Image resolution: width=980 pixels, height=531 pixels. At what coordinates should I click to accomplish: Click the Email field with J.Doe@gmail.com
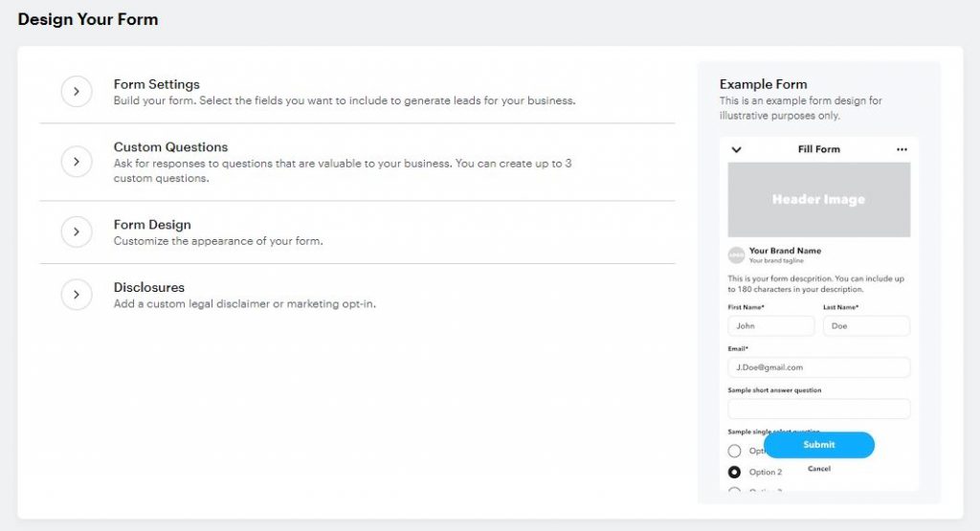819,367
